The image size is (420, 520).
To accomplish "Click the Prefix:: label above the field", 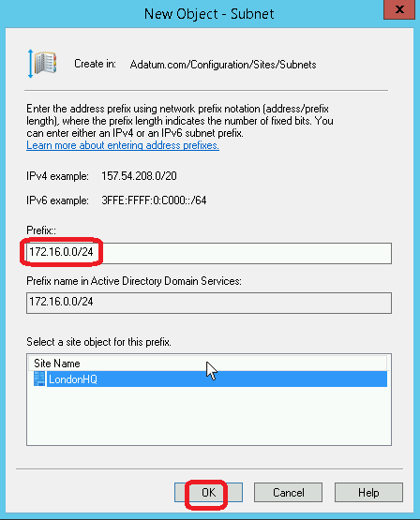I will [x=41, y=230].
